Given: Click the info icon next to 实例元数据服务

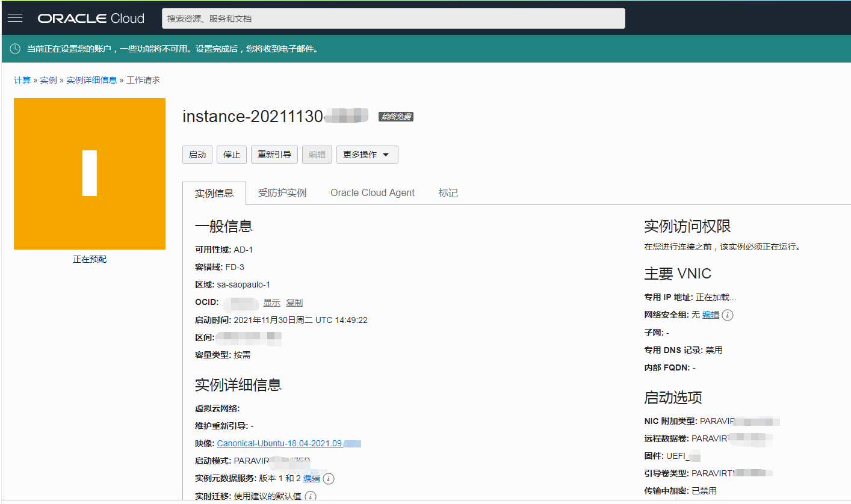Looking at the screenshot, I should 329,479.
